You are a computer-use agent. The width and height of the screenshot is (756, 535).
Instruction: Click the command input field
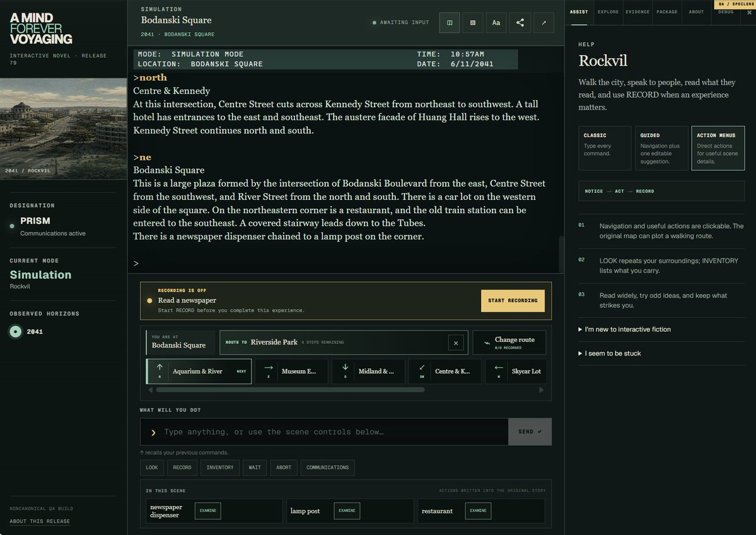pyautogui.click(x=324, y=432)
